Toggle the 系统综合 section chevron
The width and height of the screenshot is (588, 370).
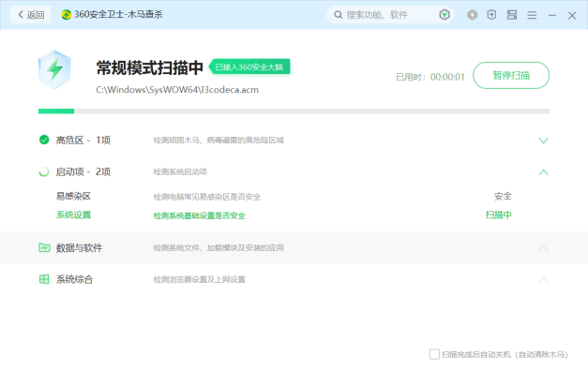coord(543,280)
